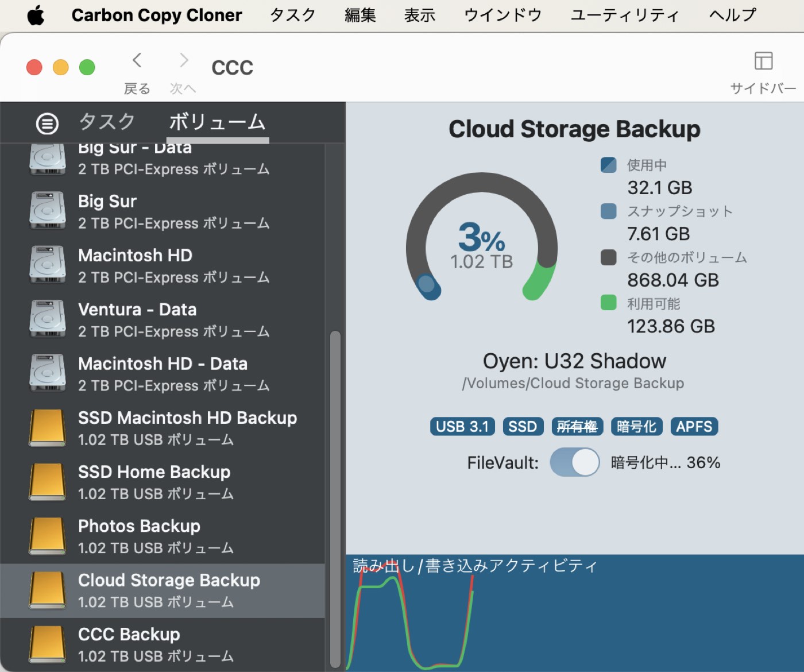804x672 pixels.
Task: Select the Ventura - Data drive icon
Action: click(x=48, y=319)
